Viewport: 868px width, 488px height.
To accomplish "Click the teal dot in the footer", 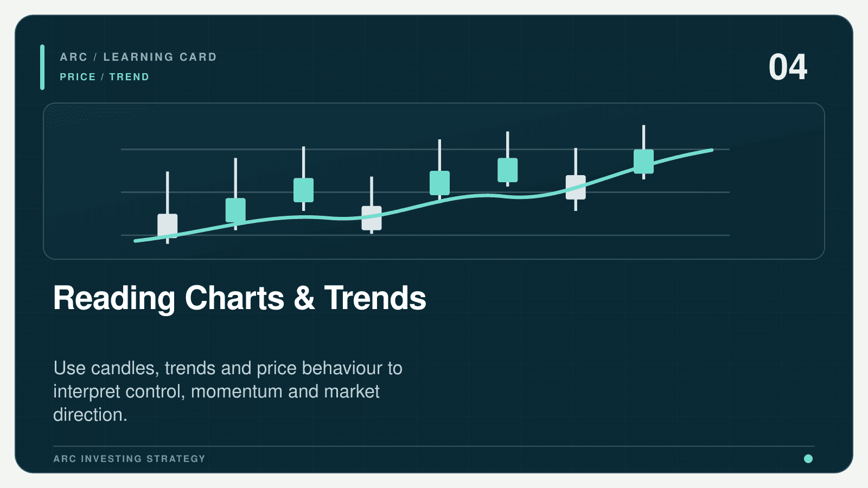I will pyautogui.click(x=808, y=459).
